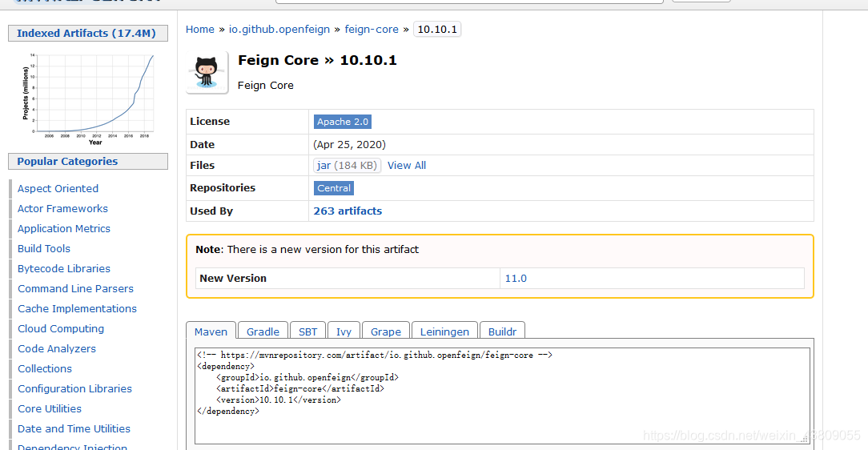Open Command Line Parsers category
Viewport: 868px width, 450px height.
[75, 288]
